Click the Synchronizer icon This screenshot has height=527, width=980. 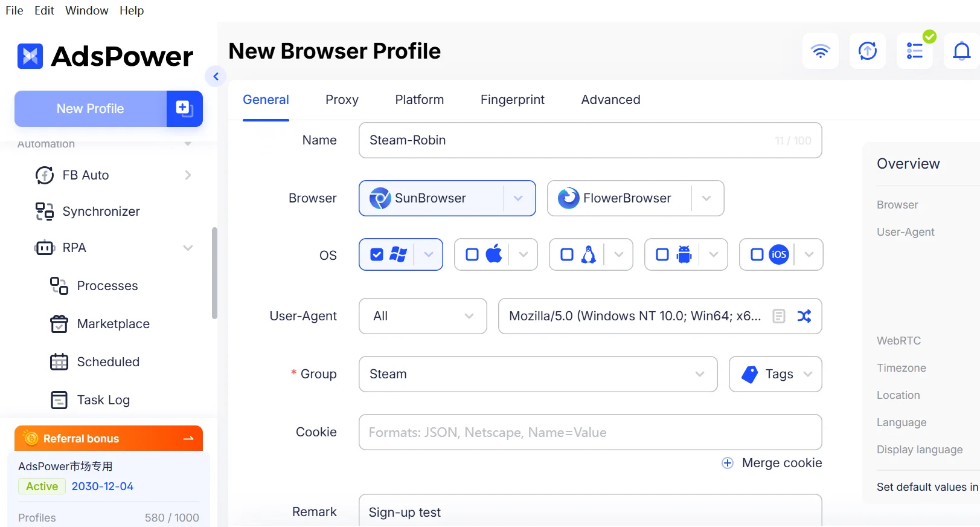tap(45, 212)
